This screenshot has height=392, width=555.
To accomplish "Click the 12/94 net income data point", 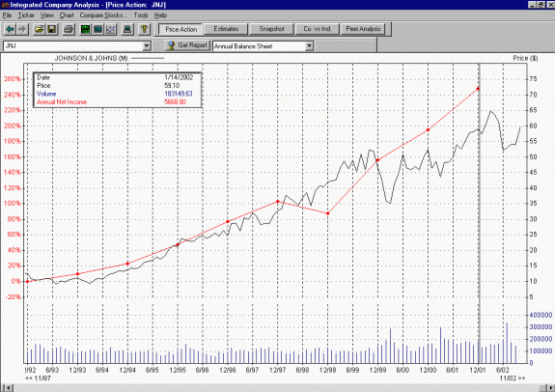I will click(127, 264).
